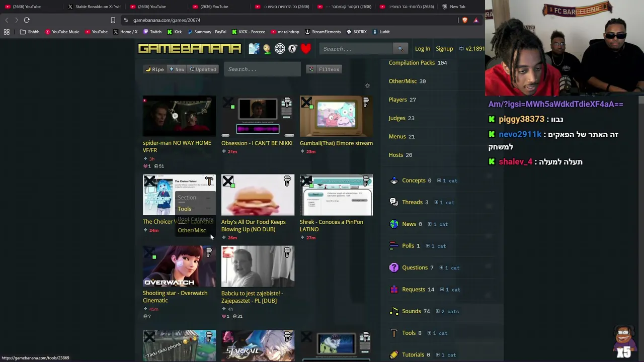Expand the Threads '1 cat' category list

tap(444, 203)
